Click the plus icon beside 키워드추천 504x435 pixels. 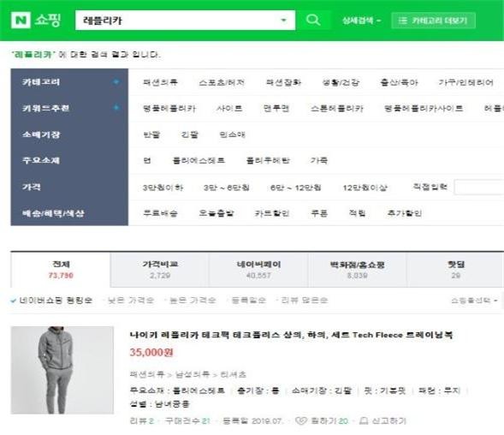click(116, 107)
